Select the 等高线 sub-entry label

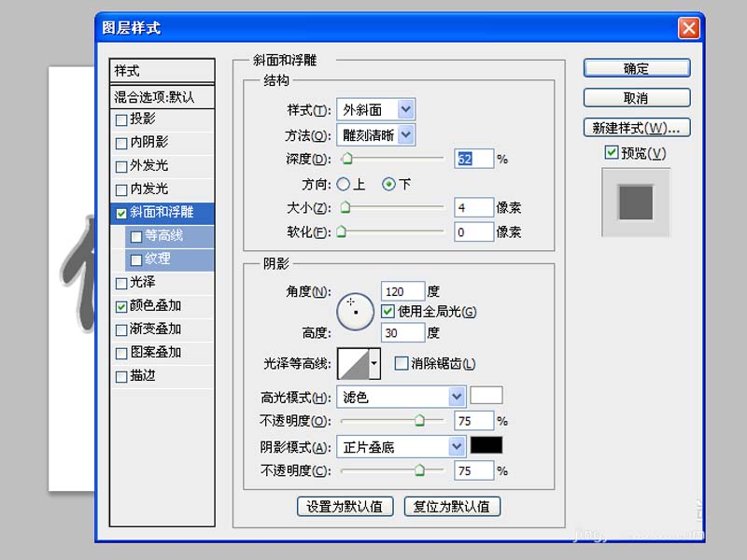[164, 235]
